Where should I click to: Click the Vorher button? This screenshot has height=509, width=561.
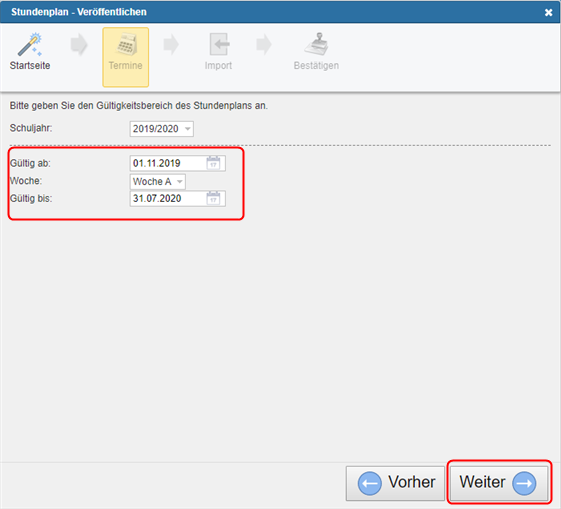395,483
